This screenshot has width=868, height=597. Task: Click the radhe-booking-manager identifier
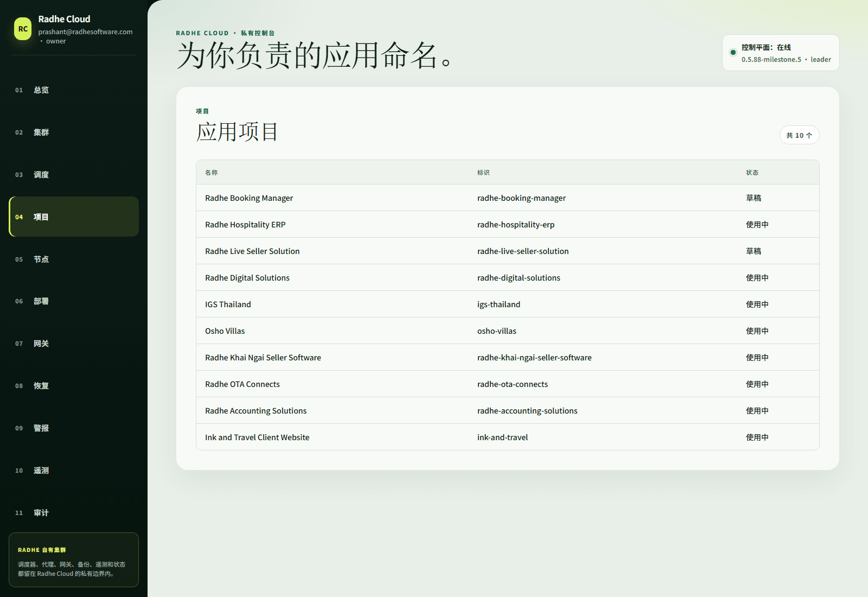click(x=521, y=198)
